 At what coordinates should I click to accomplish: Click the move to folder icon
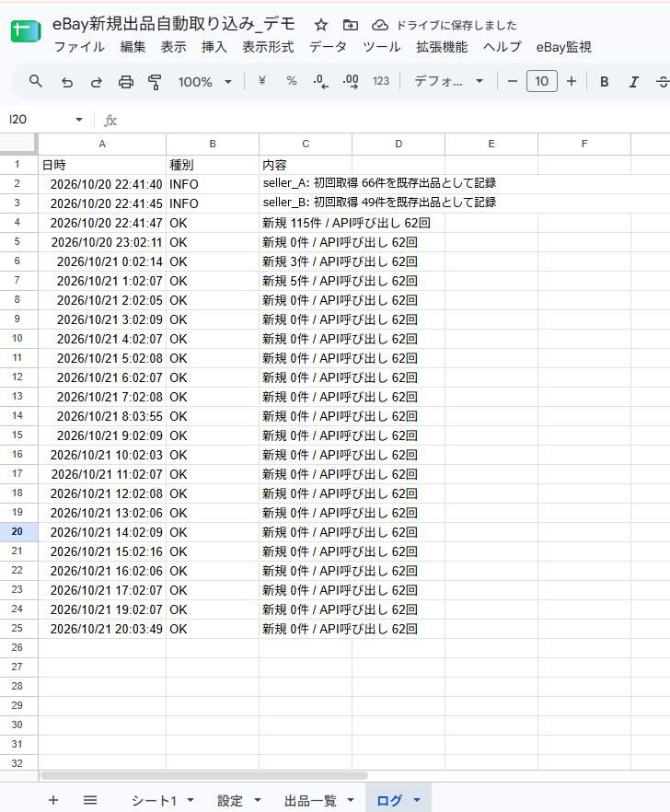tap(351, 25)
